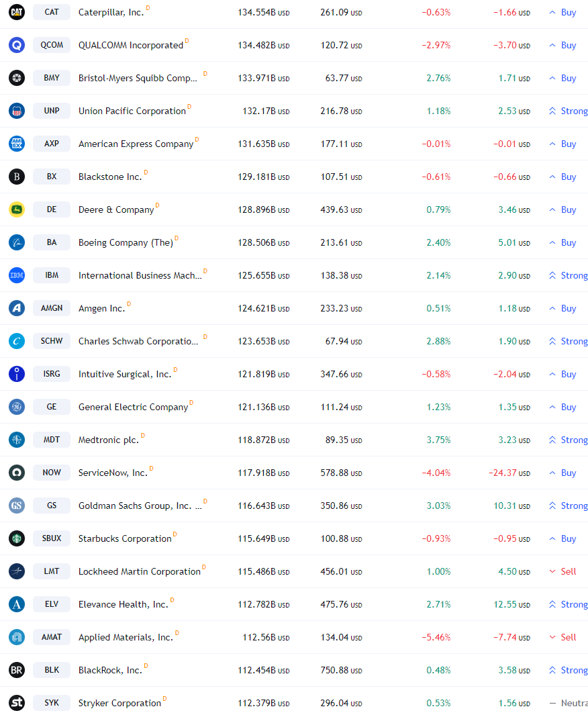The image size is (588, 719).
Task: Click the BlackRock logo icon
Action: click(x=17, y=670)
